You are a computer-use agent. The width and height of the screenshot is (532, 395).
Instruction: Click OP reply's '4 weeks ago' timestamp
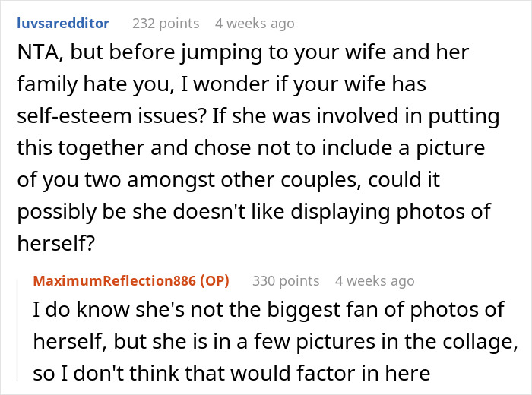coord(375,281)
